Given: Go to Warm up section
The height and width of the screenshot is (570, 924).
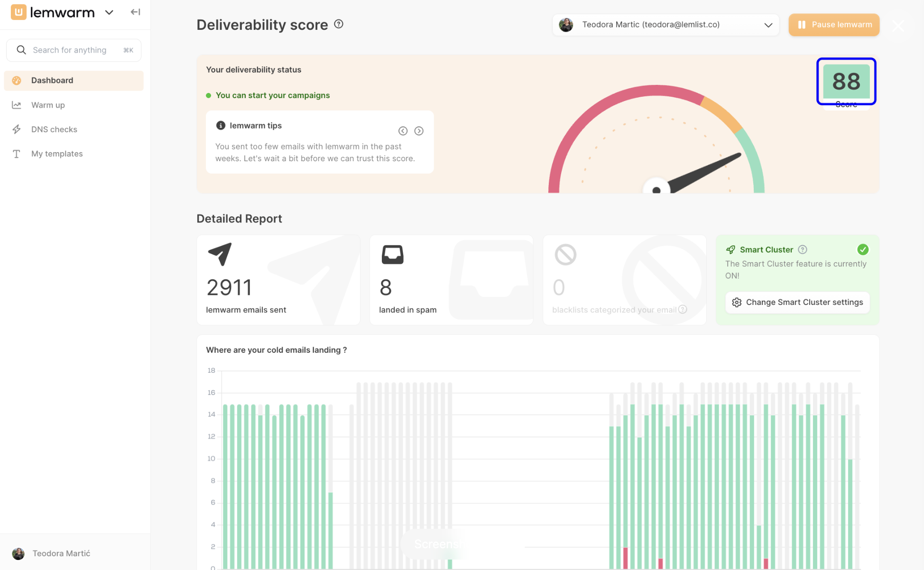Looking at the screenshot, I should [48, 105].
